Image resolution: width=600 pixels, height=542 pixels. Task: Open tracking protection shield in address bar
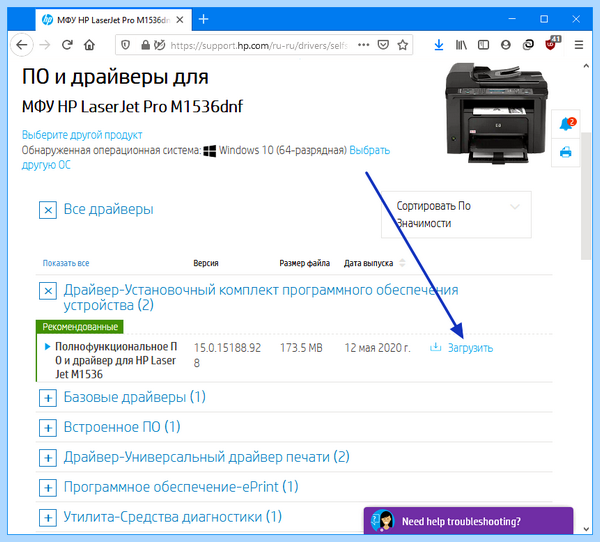[126, 45]
